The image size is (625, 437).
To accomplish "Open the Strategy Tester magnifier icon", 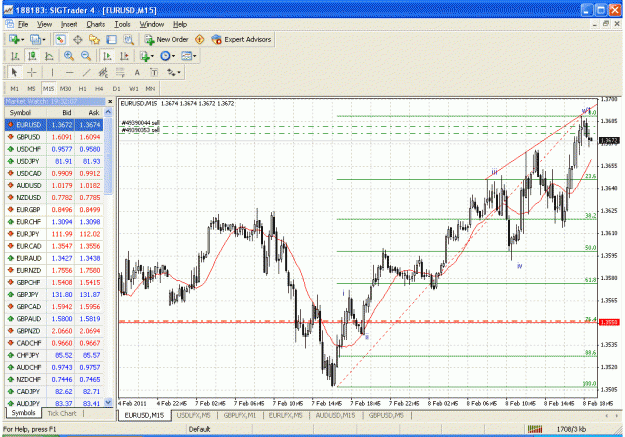I will tap(128, 39).
